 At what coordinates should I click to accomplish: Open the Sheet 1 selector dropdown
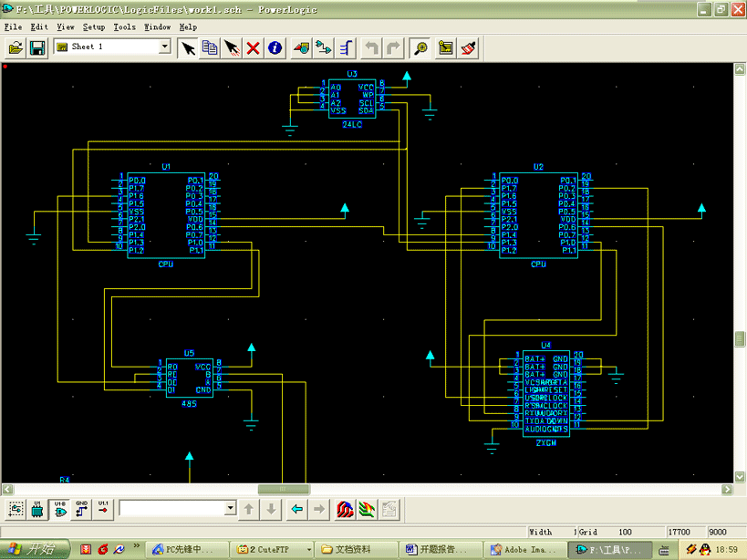coord(165,47)
